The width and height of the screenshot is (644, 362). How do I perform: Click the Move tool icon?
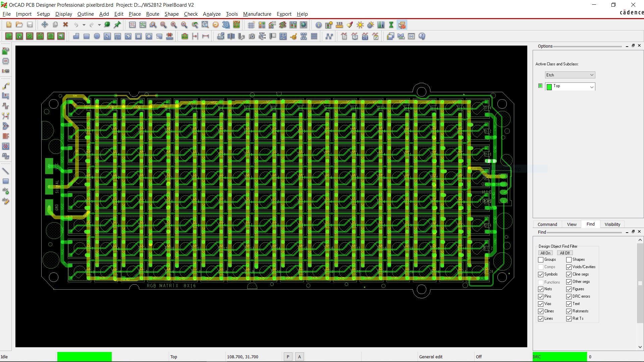point(45,25)
